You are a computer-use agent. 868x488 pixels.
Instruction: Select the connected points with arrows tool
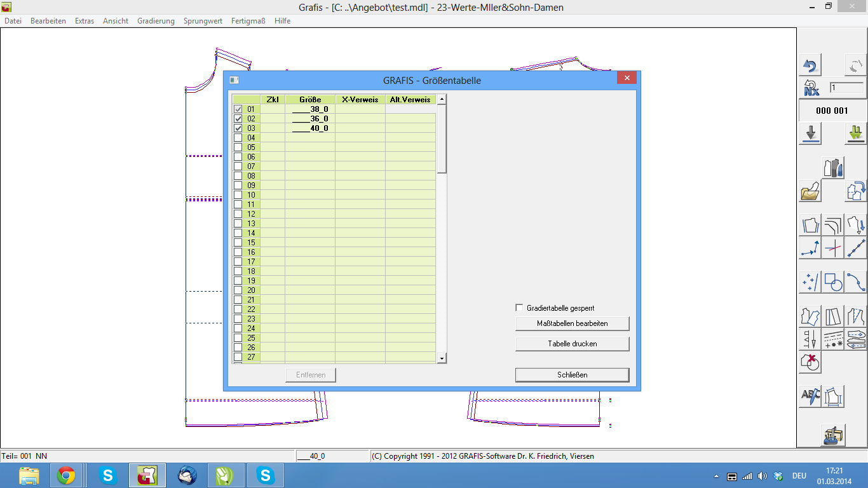(x=810, y=248)
